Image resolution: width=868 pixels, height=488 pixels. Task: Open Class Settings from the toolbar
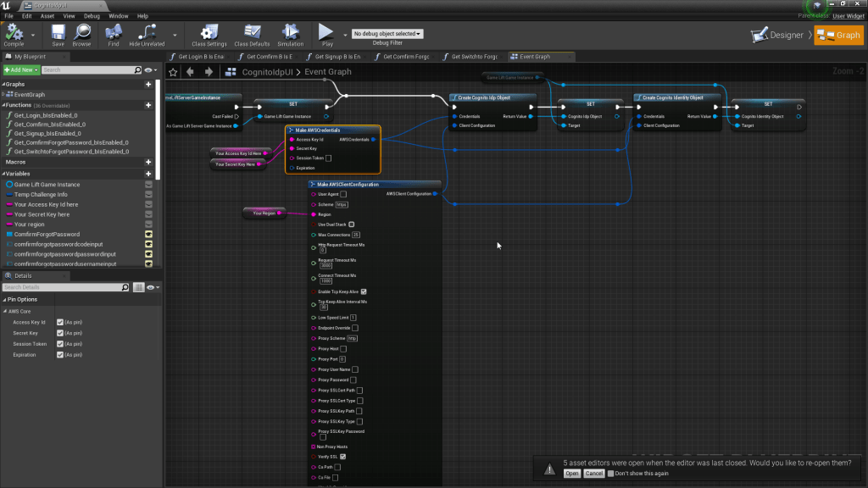209,33
